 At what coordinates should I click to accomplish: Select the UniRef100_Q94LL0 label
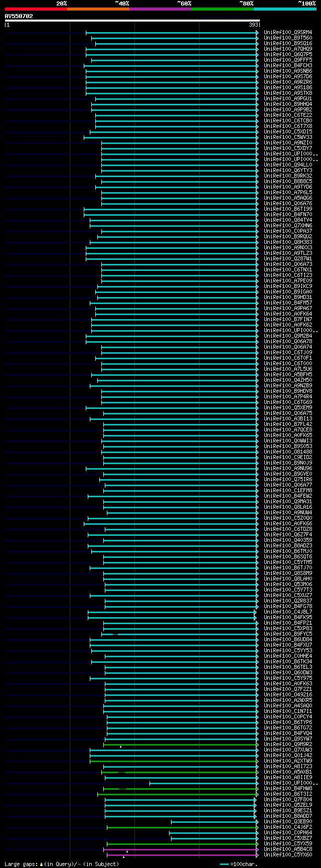288,165
